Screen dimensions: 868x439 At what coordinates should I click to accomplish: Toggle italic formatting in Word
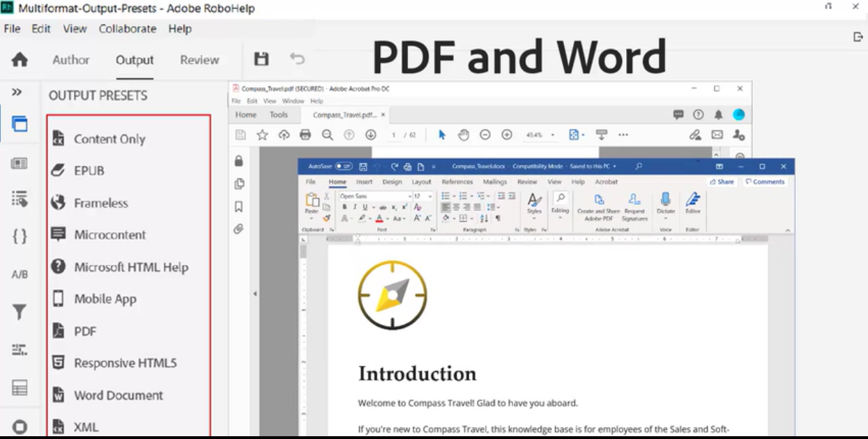pos(354,208)
